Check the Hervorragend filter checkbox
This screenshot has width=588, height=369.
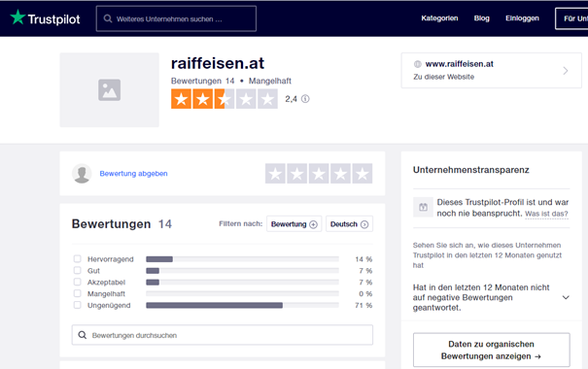click(x=77, y=259)
